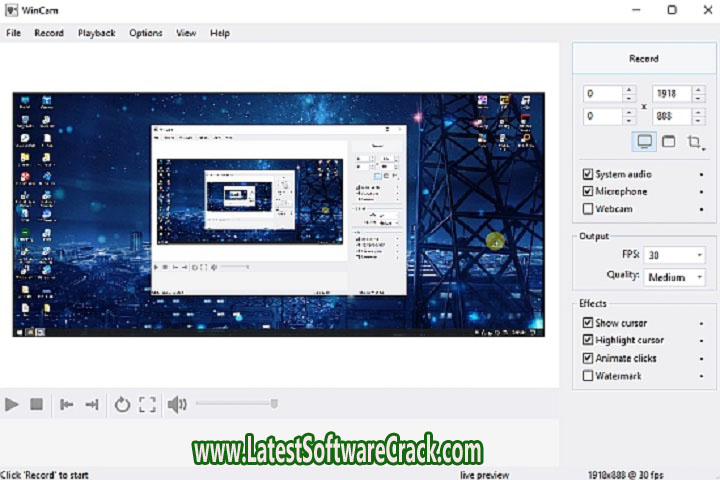Screen dimensions: 720x480
Task: Open the FPS dropdown
Action: pyautogui.click(x=672, y=255)
